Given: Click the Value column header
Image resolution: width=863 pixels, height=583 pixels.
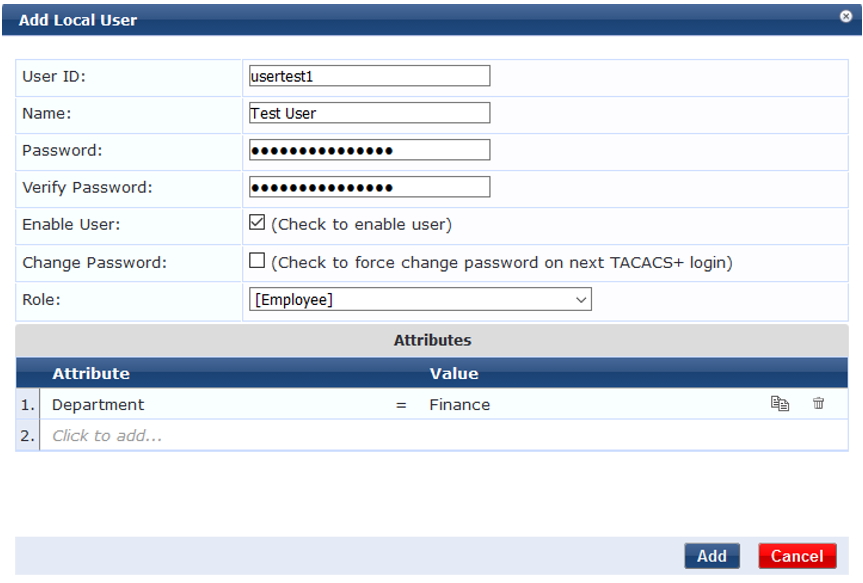Looking at the screenshot, I should (454, 374).
